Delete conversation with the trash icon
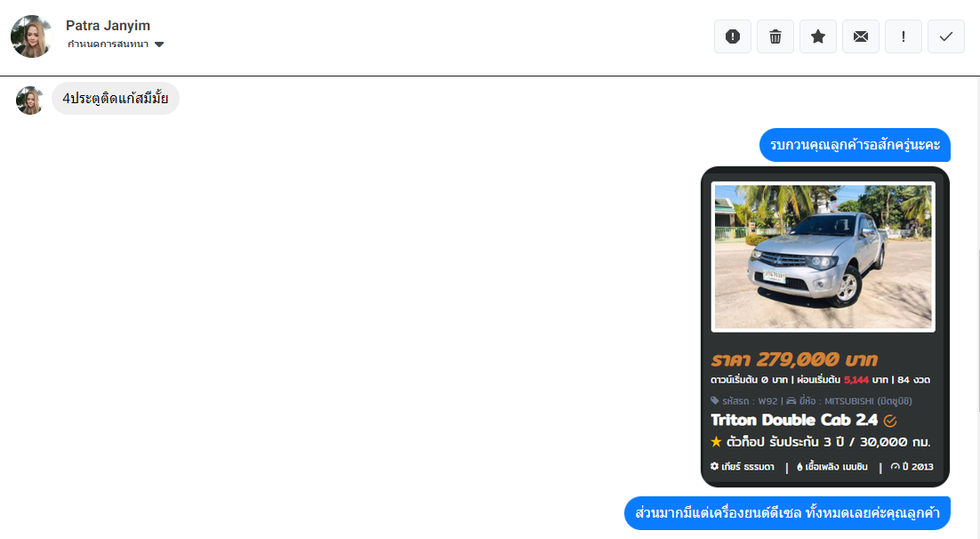The width and height of the screenshot is (980, 539). pos(775,36)
